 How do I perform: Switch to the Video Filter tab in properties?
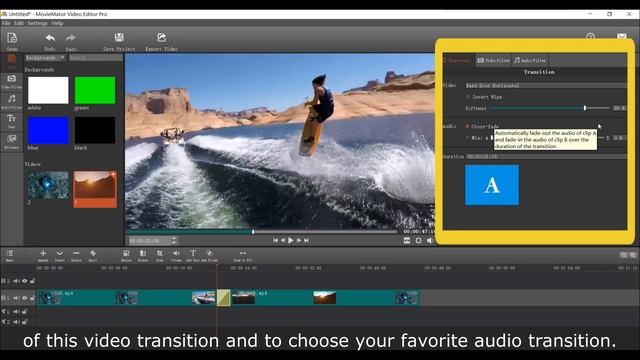[493, 60]
